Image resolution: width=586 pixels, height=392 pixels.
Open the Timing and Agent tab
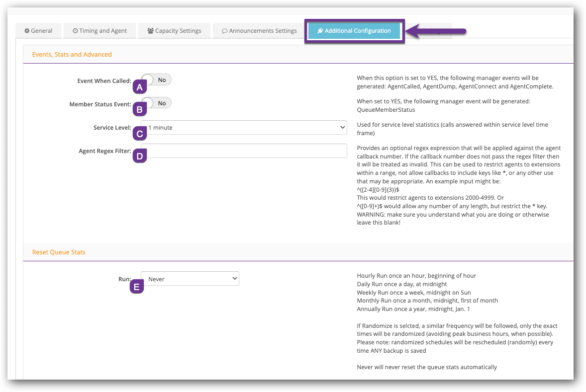pos(99,30)
